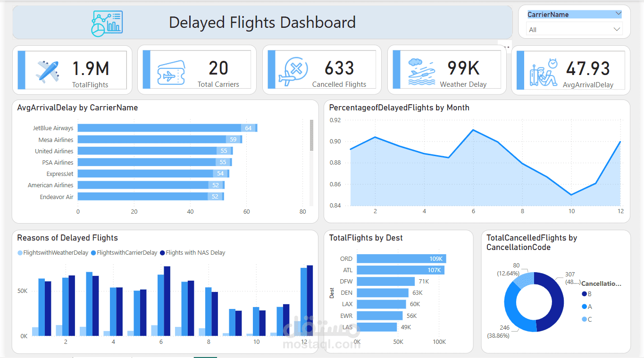This screenshot has height=358, width=644.
Task: Click the weather delay plane icon
Action: pyautogui.click(x=421, y=71)
